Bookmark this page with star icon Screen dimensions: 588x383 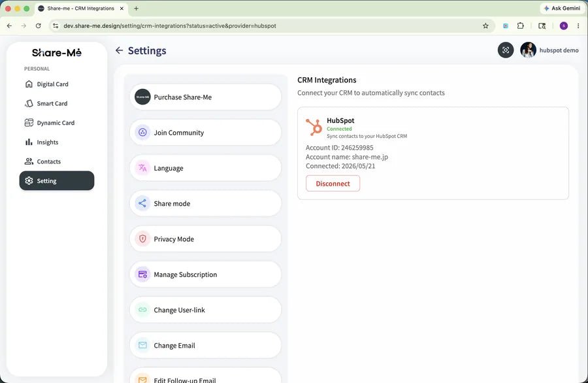485,26
